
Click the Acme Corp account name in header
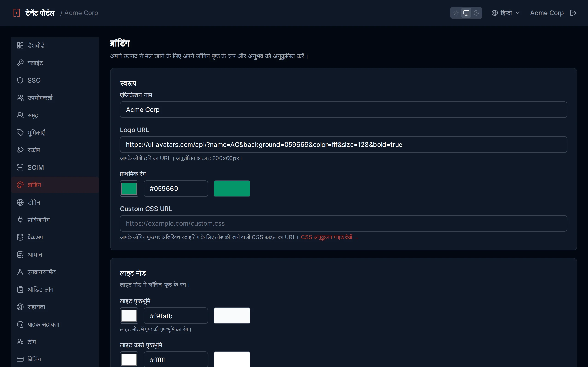click(547, 13)
